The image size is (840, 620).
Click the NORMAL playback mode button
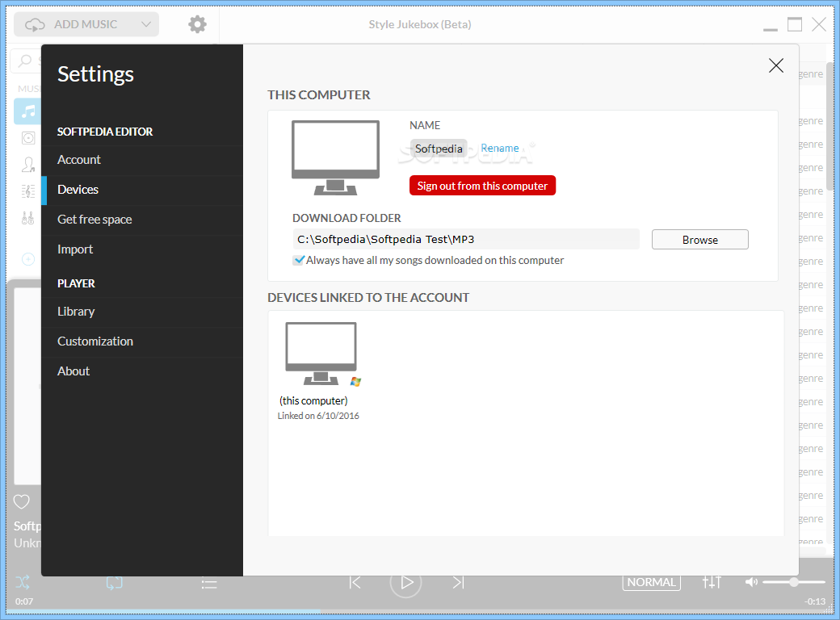click(652, 583)
